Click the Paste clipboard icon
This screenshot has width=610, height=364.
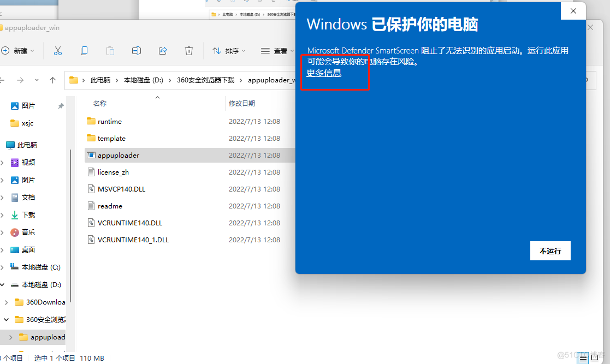coord(110,51)
